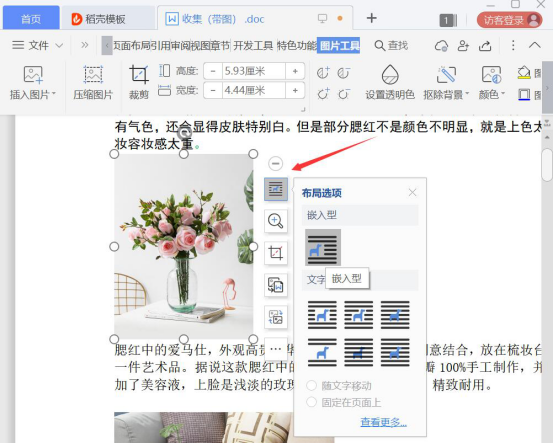Click the height field showing 5.93厘米
Viewport: 554px width, 444px height.
pos(254,71)
